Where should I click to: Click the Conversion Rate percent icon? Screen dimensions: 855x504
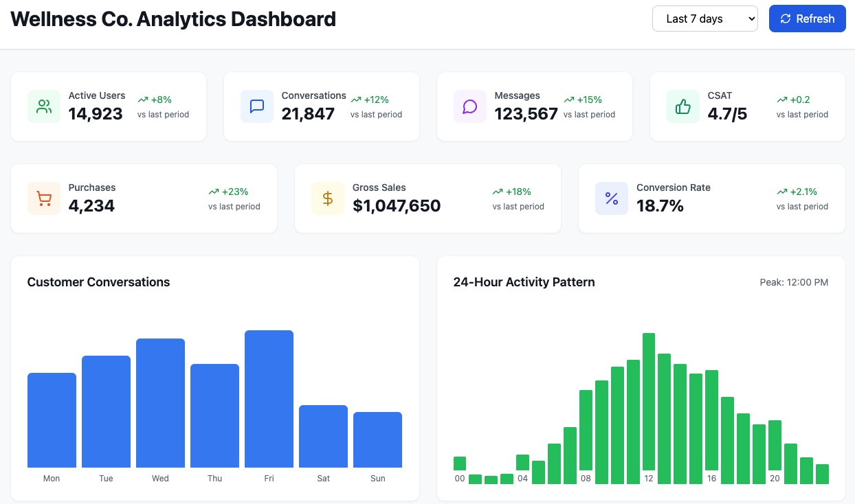[611, 198]
